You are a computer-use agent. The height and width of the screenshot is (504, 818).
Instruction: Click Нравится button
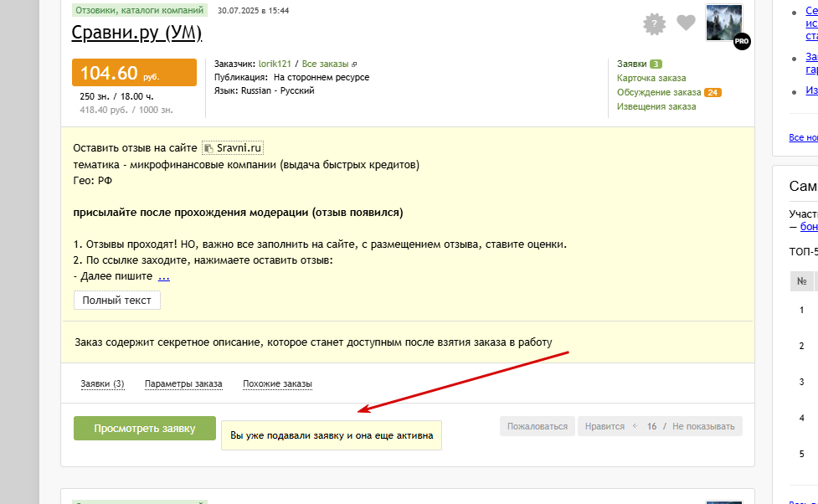tap(604, 426)
